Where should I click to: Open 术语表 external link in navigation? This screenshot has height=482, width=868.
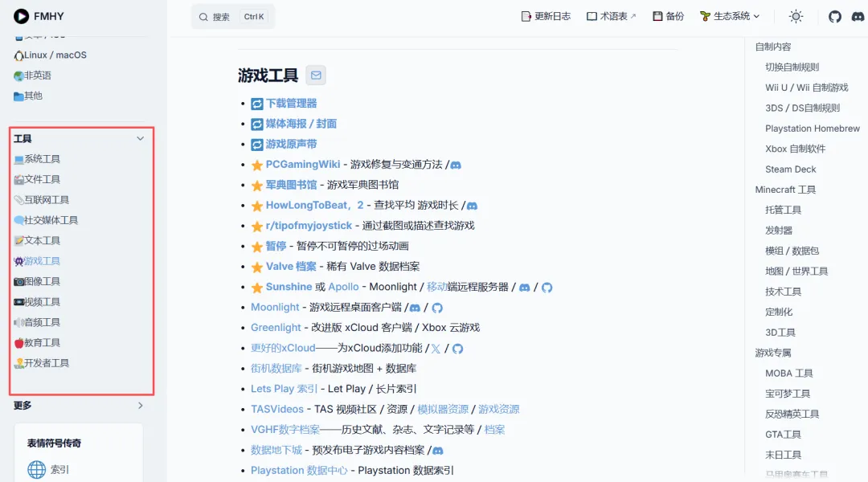pyautogui.click(x=611, y=17)
